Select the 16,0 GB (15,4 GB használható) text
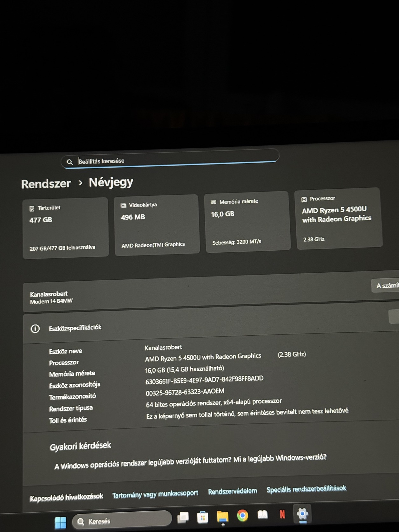This screenshot has height=532, width=399. 185,369
